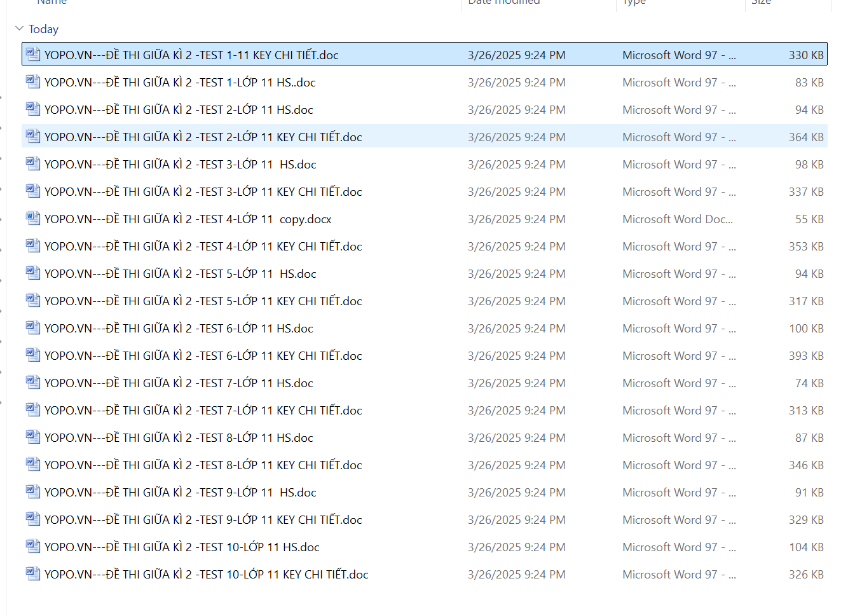The height and width of the screenshot is (616, 855).
Task: Click the Microsoft Word Doc... type of copy.docx
Action: (x=677, y=219)
